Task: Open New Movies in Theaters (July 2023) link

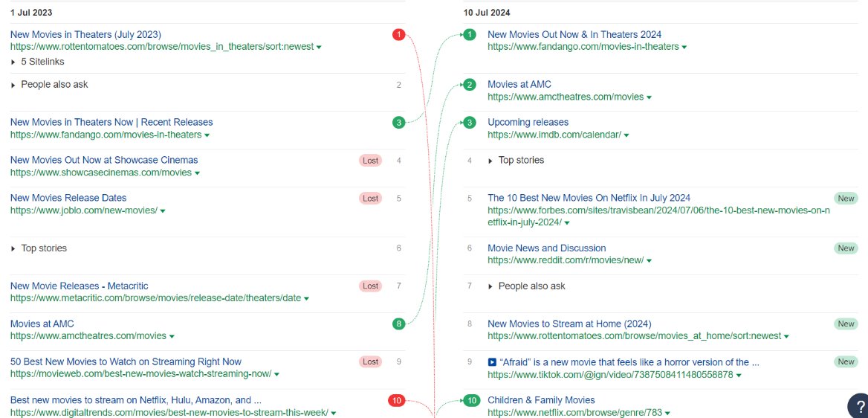Action: pyautogui.click(x=85, y=34)
